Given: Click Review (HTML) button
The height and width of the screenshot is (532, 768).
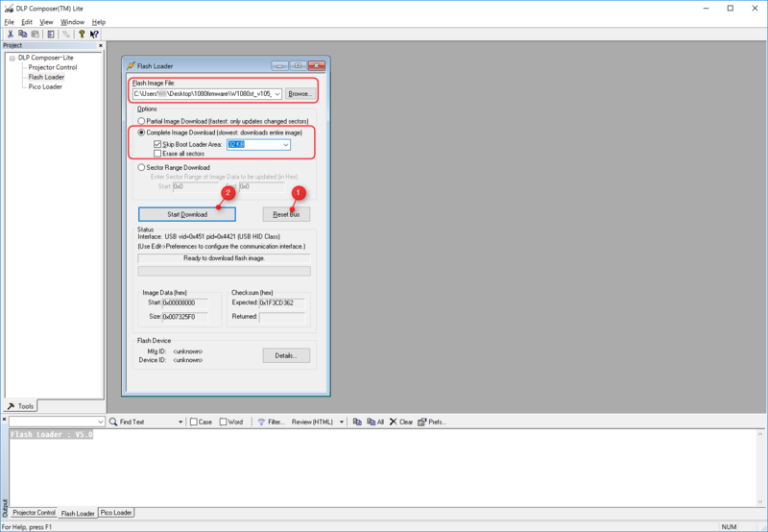Looking at the screenshot, I should click(x=312, y=422).
